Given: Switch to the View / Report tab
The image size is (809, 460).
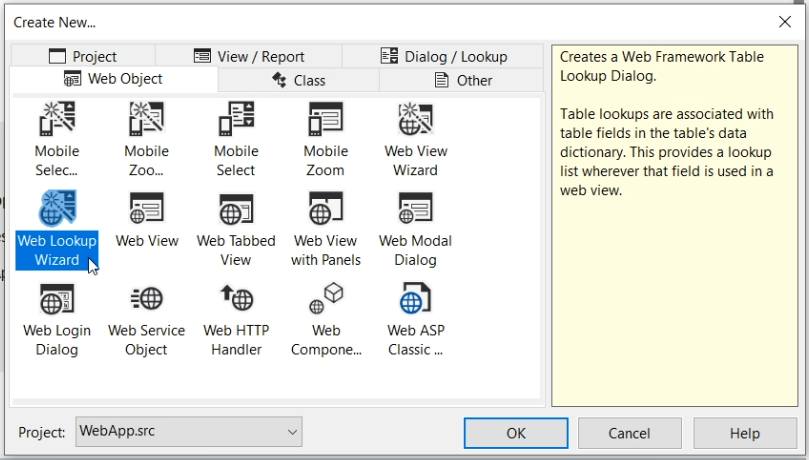Looking at the screenshot, I should click(x=248, y=56).
